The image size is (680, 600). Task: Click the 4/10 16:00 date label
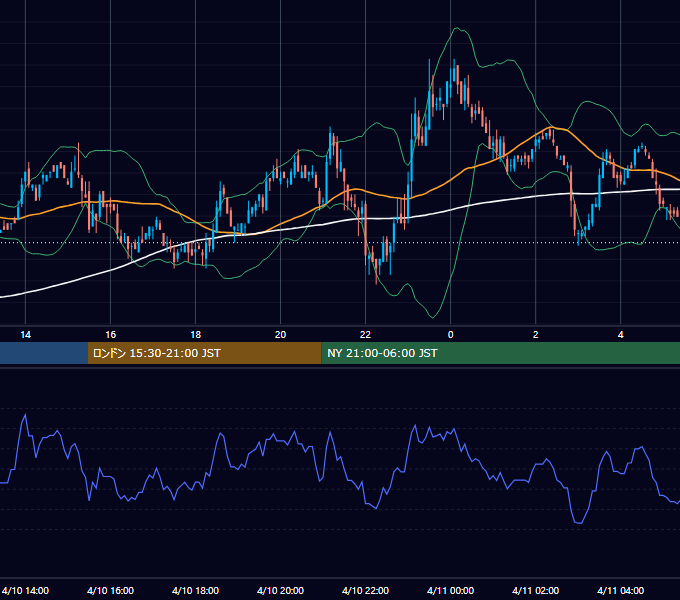[111, 590]
